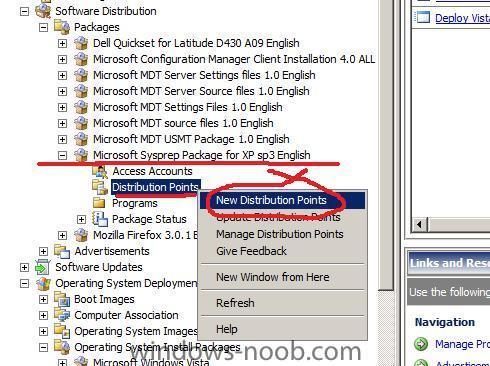The width and height of the screenshot is (490, 366).
Task: Click the Operating System Deployment icon
Action: [x=43, y=283]
